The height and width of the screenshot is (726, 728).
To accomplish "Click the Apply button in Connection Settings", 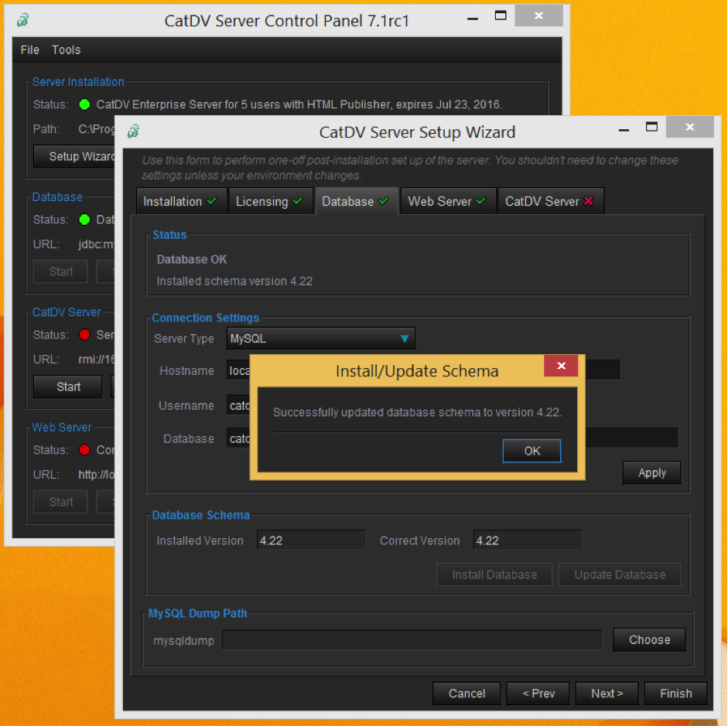I will [651, 473].
